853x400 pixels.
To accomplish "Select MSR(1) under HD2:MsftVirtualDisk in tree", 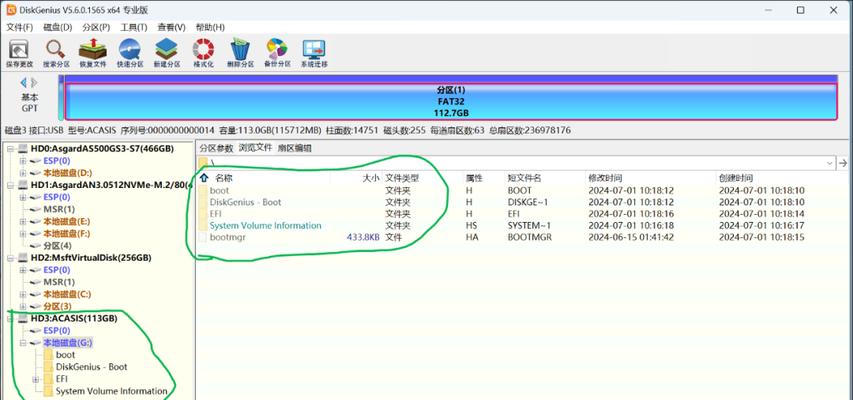I will pyautogui.click(x=59, y=282).
